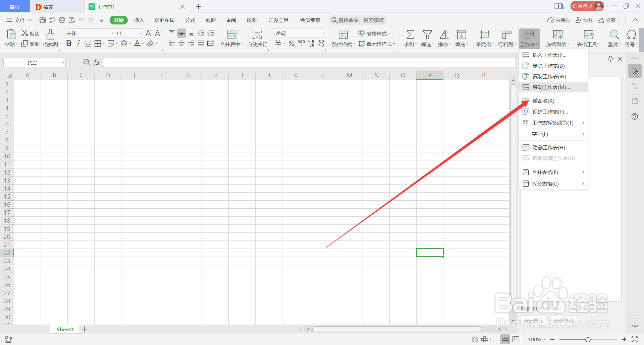Choose 移动工作表(M) in the menu
Viewport: 644px width, 345px height.
click(553, 87)
